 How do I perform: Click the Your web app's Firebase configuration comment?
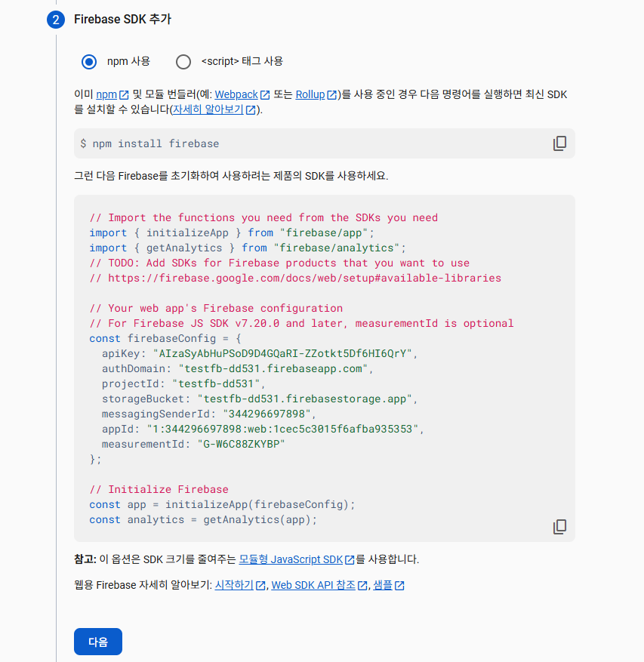point(216,308)
